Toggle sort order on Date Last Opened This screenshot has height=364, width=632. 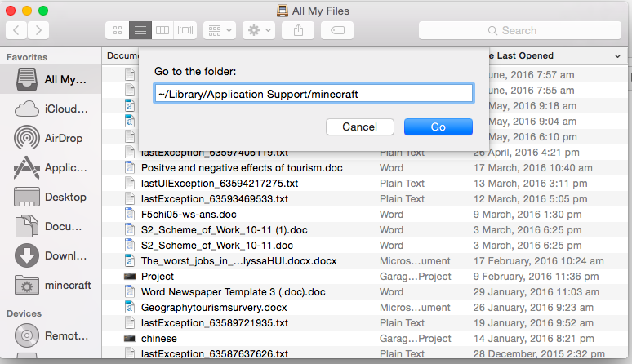pos(555,55)
